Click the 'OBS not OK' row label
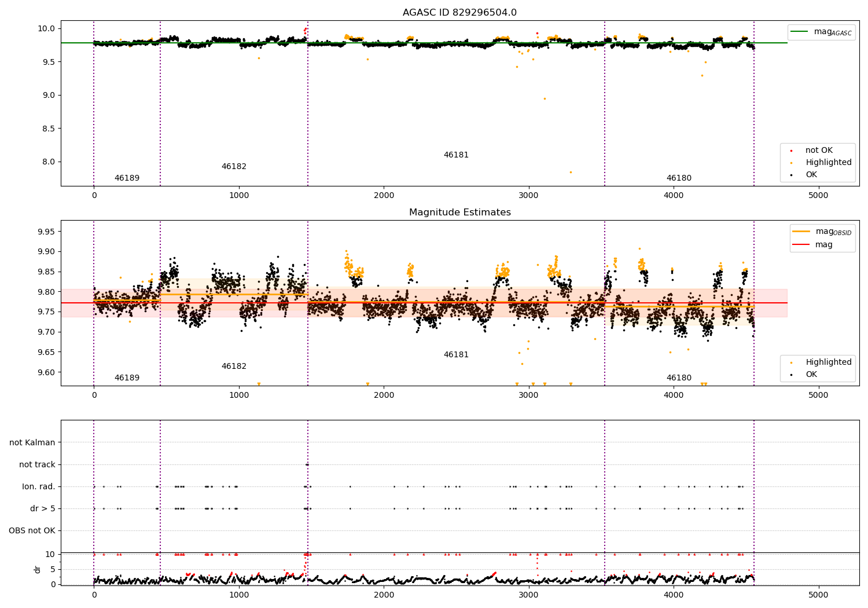868x608 pixels. [32, 530]
